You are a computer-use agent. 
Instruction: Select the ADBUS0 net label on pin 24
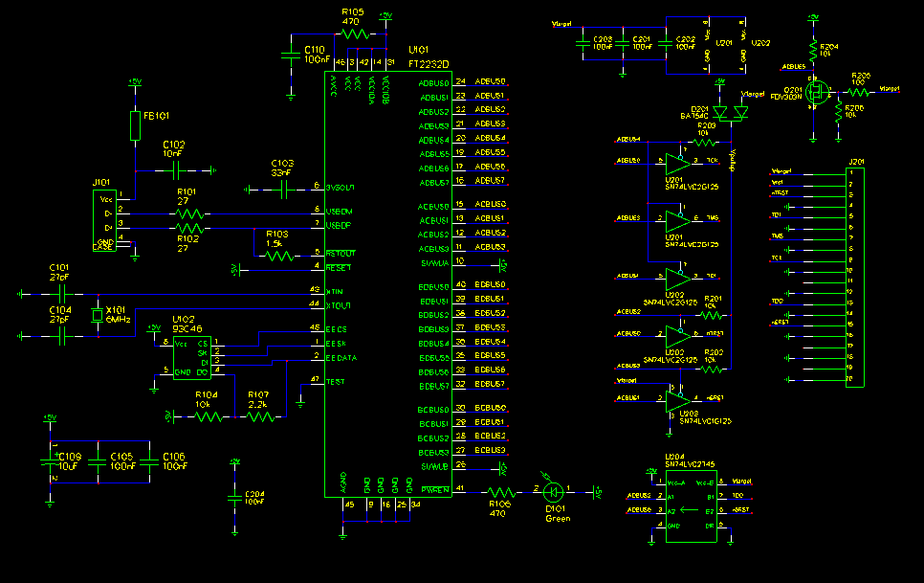(490, 82)
